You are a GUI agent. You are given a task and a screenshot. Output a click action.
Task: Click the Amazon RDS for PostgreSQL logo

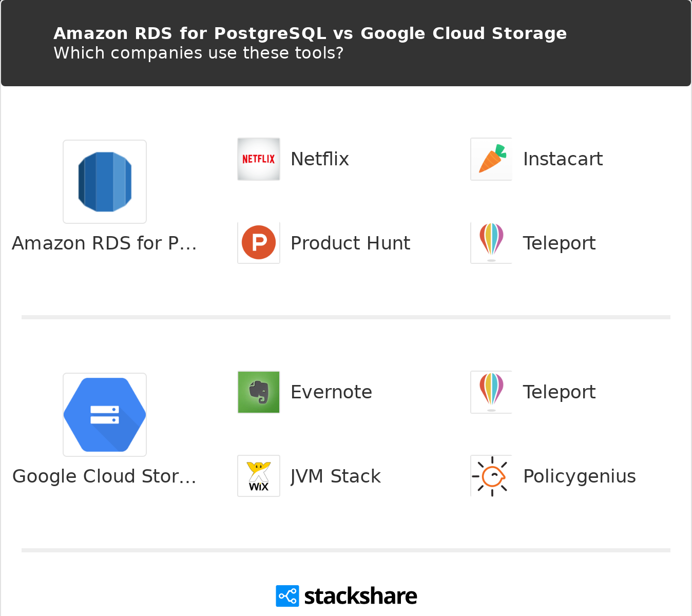(105, 182)
